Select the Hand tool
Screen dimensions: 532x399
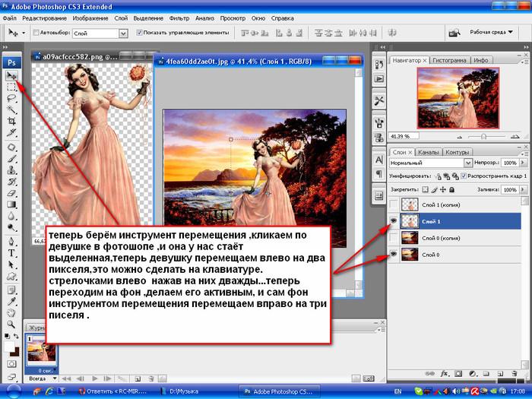pos(12,313)
